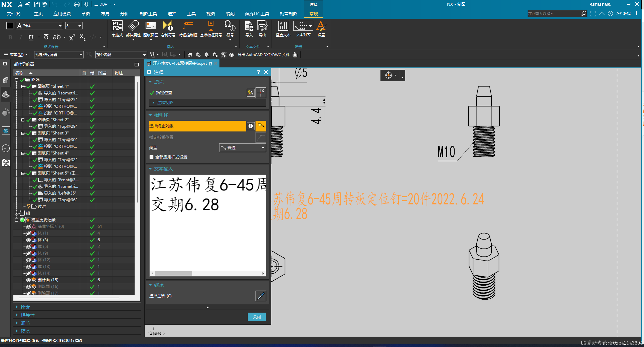Select 导入的 "Top@36" tree item
This screenshot has height=347, width=644.
coord(60,200)
